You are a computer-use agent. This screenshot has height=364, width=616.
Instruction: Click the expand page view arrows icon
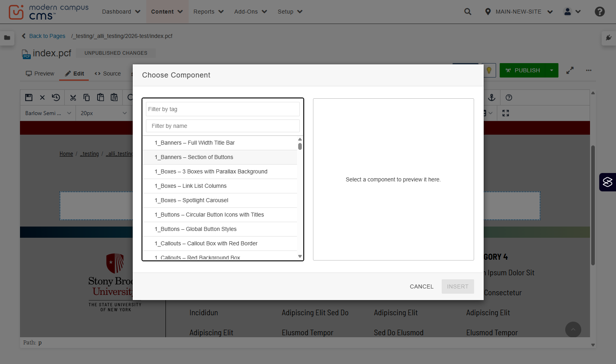click(570, 70)
